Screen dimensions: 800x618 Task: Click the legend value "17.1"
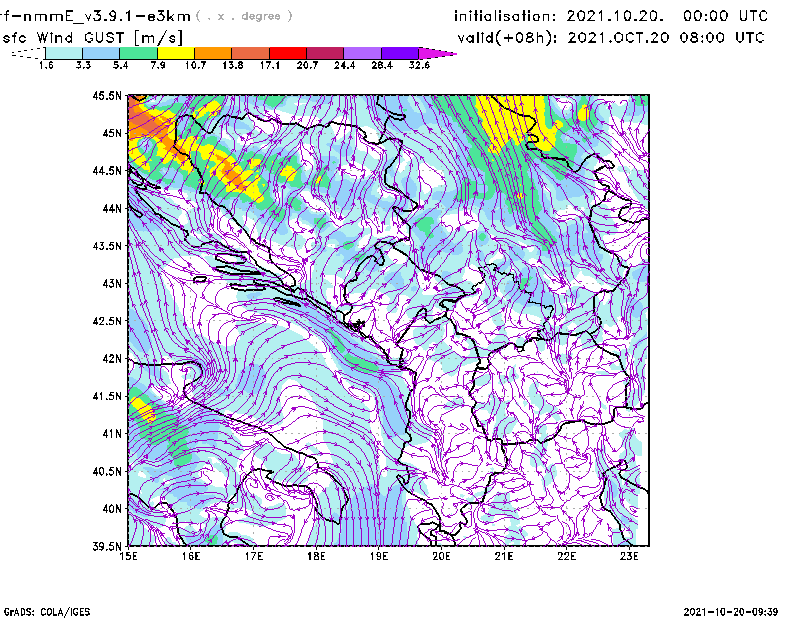pyautogui.click(x=270, y=65)
